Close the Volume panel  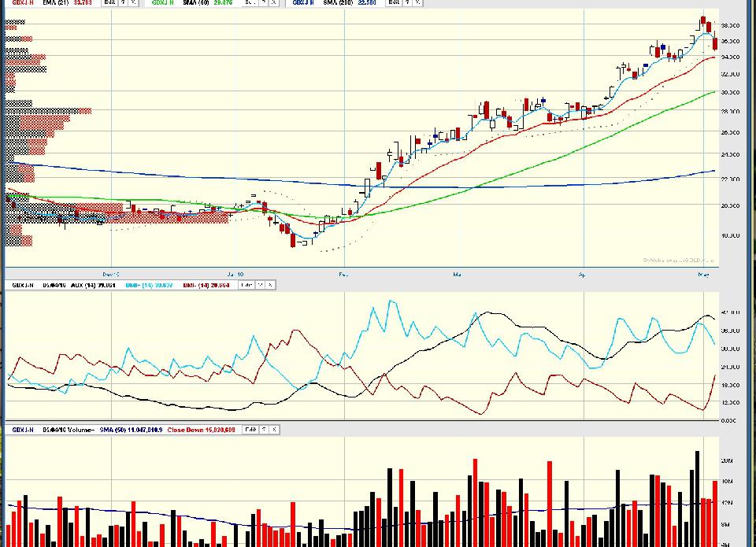pos(273,430)
